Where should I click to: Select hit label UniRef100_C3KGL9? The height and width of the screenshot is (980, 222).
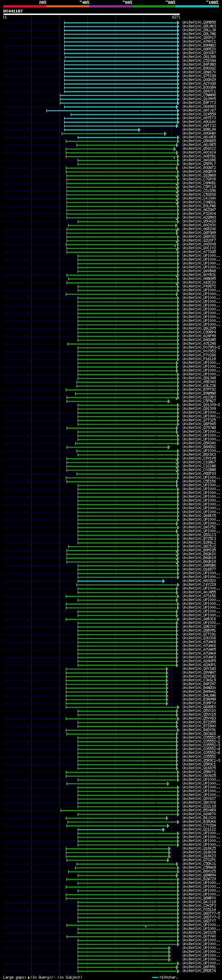(x=199, y=680)
